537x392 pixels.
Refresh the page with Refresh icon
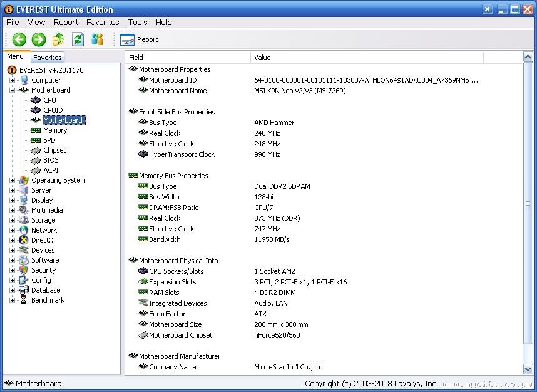coord(78,39)
